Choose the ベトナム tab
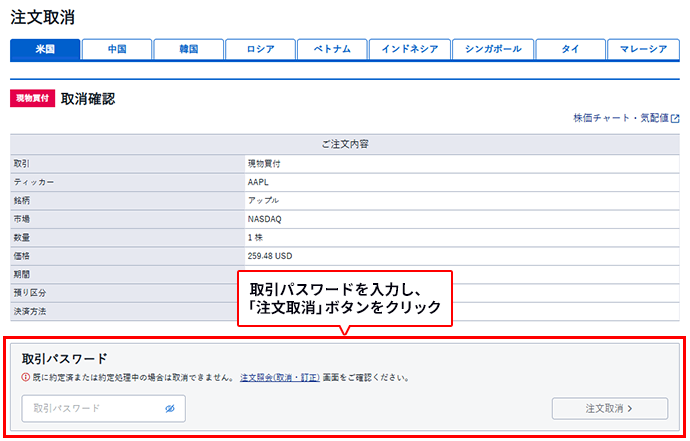690x441 pixels. click(331, 49)
